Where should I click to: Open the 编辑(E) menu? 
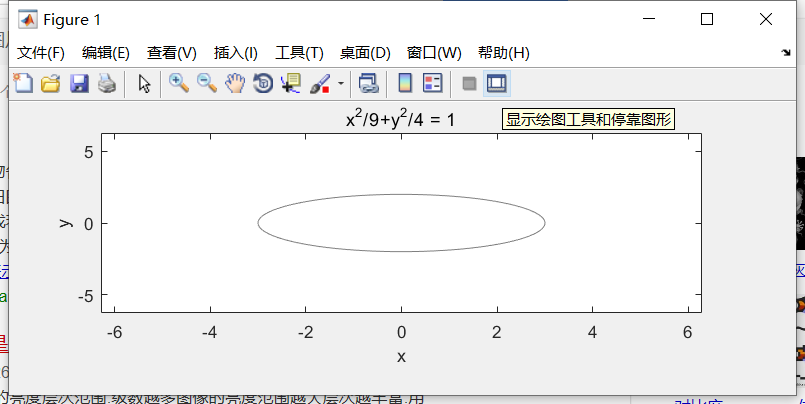(x=106, y=53)
